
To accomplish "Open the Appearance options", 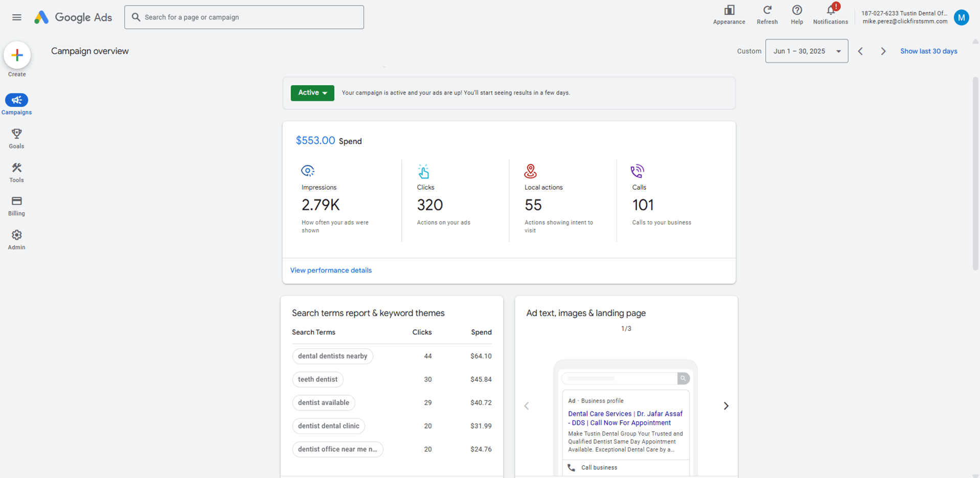I will click(729, 15).
